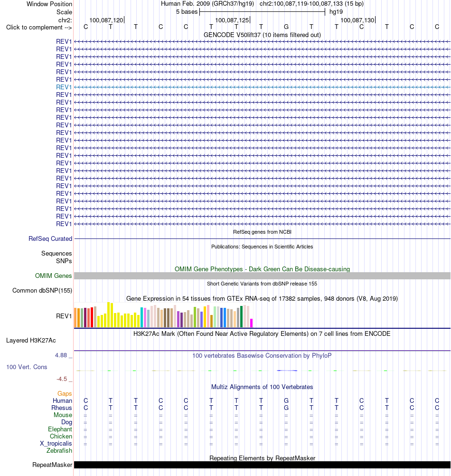Click the G base in Human alignment row
Viewport: 451px width, 476px height.
point(286,401)
